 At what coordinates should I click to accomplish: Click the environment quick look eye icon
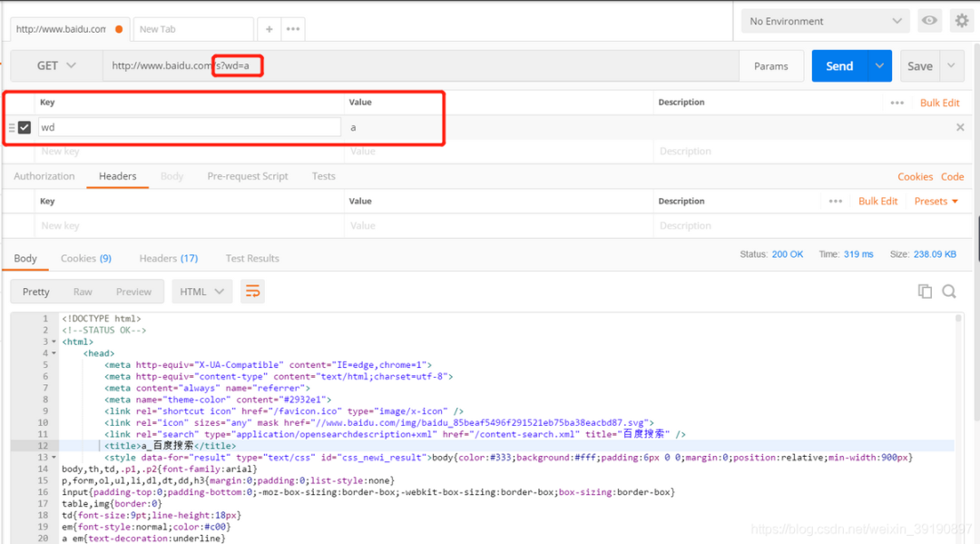(929, 21)
